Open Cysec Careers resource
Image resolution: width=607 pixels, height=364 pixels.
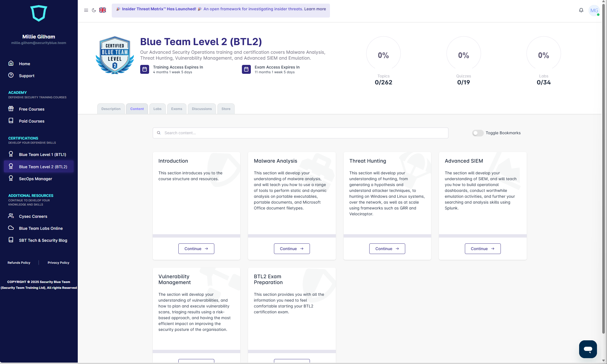click(x=33, y=216)
